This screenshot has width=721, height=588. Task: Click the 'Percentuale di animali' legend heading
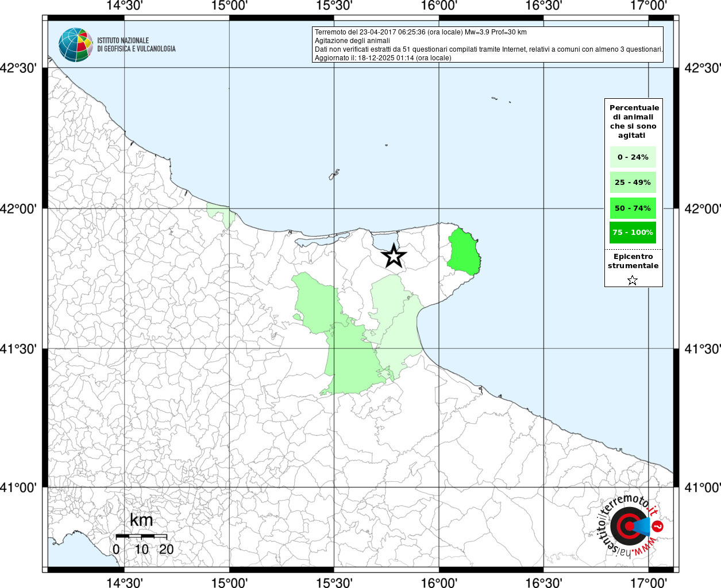click(634, 121)
